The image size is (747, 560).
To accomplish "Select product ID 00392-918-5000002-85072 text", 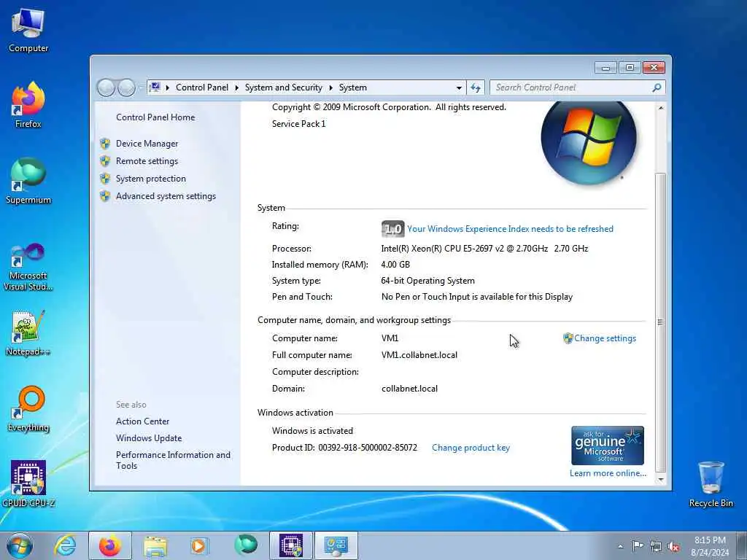I will coord(368,448).
